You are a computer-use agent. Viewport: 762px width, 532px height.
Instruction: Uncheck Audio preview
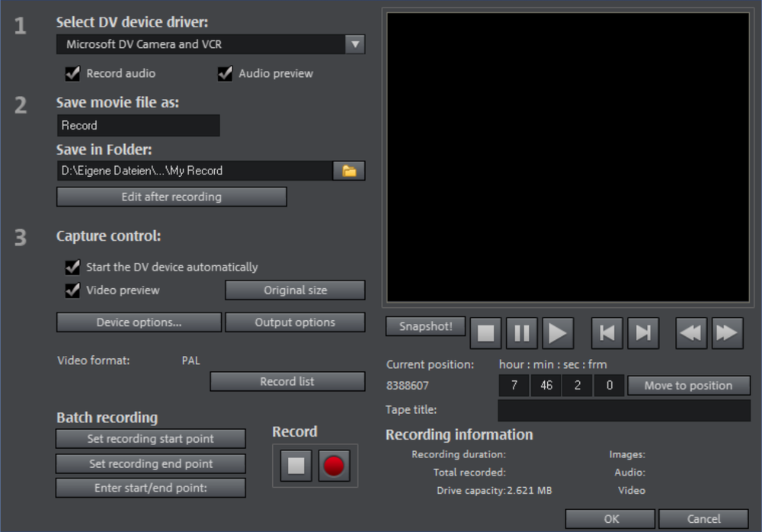pyautogui.click(x=226, y=74)
